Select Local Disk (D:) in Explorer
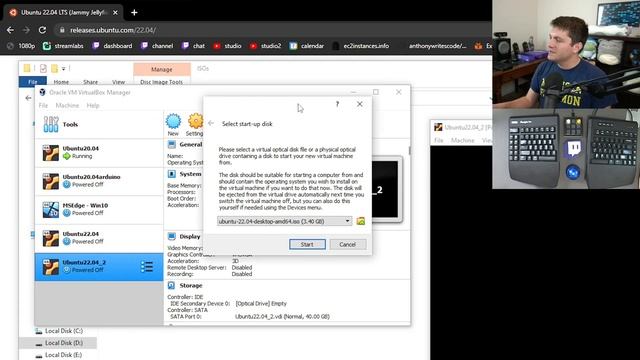 59,343
